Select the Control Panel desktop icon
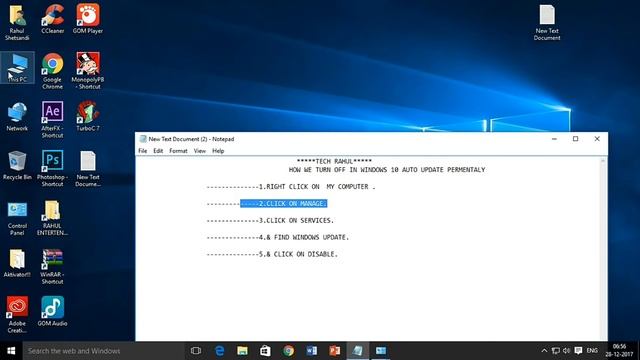Viewport: 640px width, 360px height. (17, 218)
